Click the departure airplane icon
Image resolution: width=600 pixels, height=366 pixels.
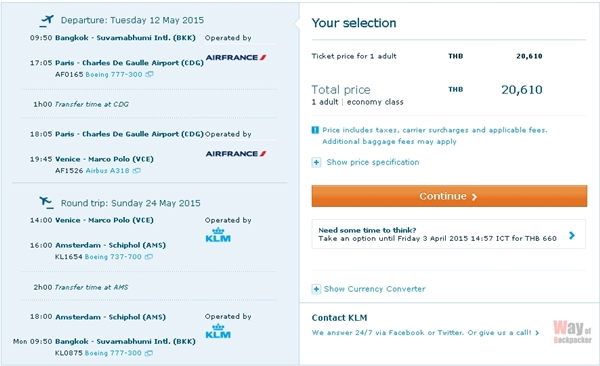coord(46,21)
